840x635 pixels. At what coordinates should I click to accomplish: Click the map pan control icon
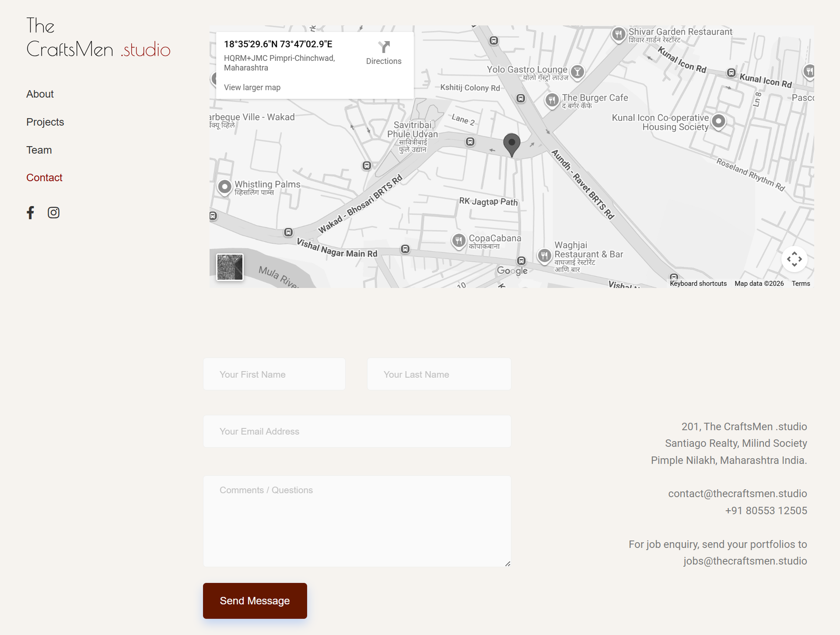[x=794, y=259]
